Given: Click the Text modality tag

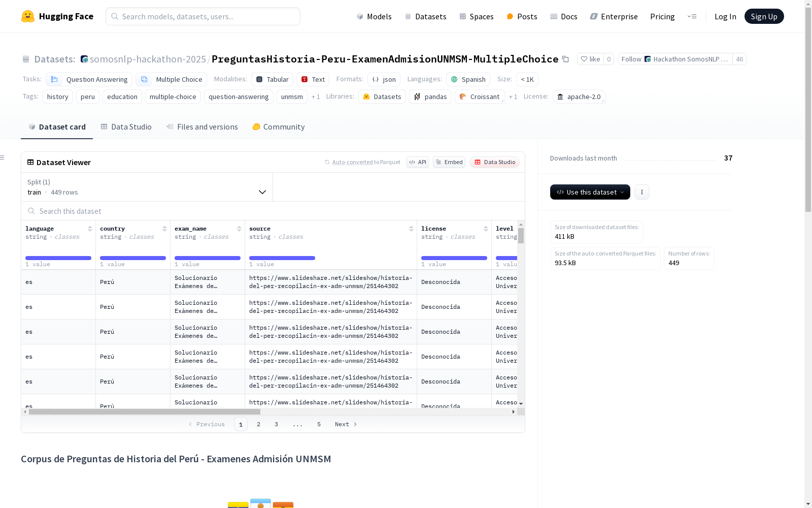Looking at the screenshot, I should (313, 79).
